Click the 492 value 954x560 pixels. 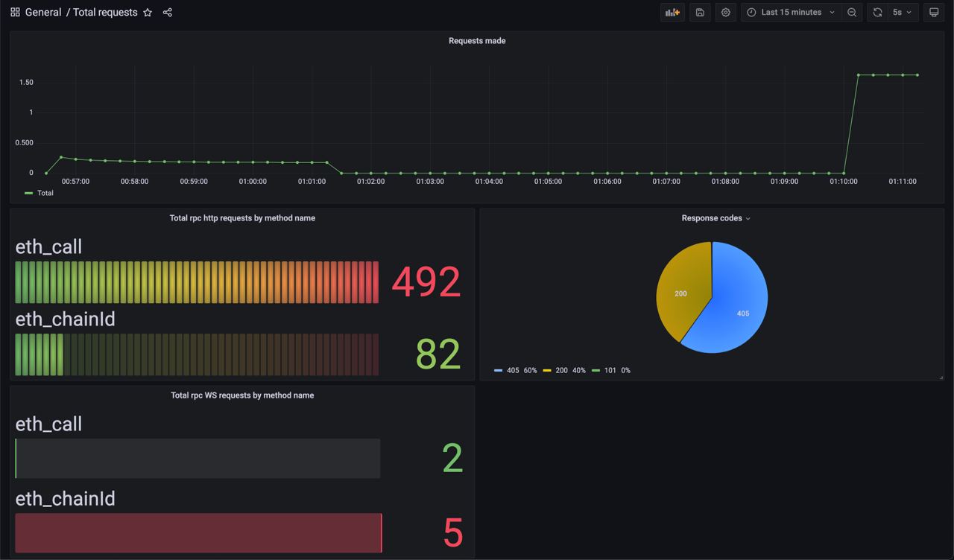(x=426, y=282)
